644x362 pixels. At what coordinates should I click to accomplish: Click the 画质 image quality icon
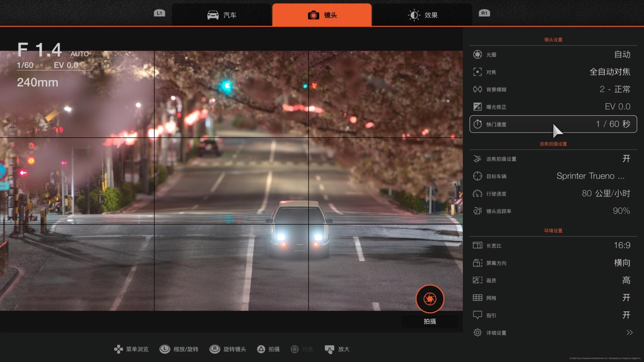(477, 280)
